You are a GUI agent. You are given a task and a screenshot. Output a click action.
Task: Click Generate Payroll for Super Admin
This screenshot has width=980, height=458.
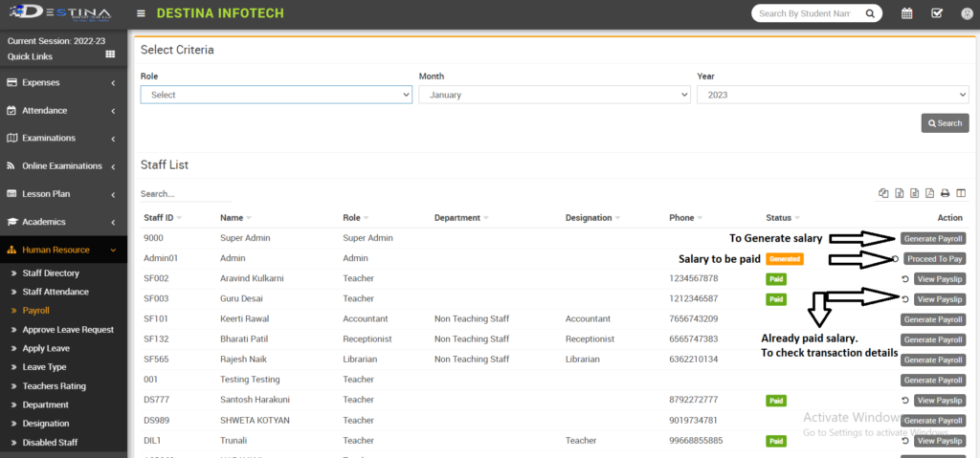(933, 238)
